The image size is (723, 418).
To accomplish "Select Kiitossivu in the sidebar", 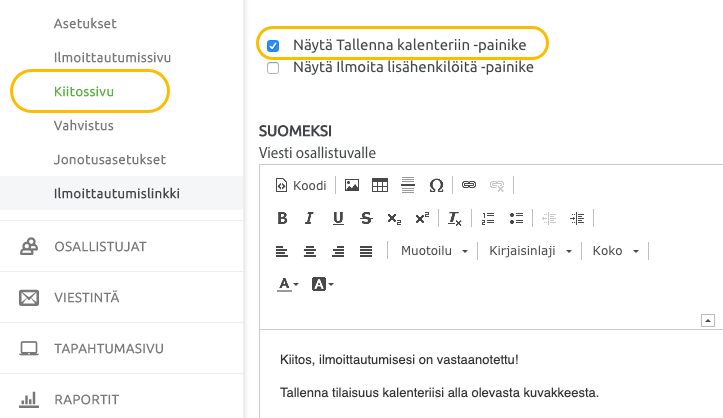I will point(84,91).
